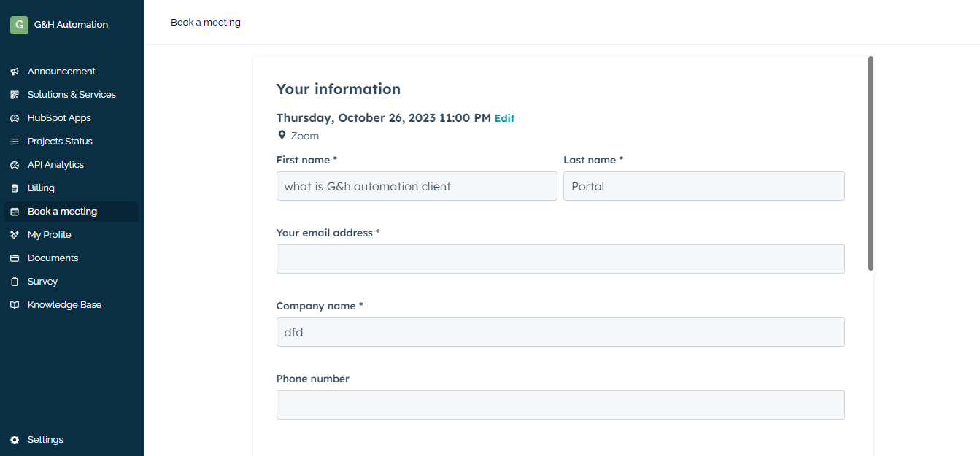Focus the Phone number input field

pos(560,405)
